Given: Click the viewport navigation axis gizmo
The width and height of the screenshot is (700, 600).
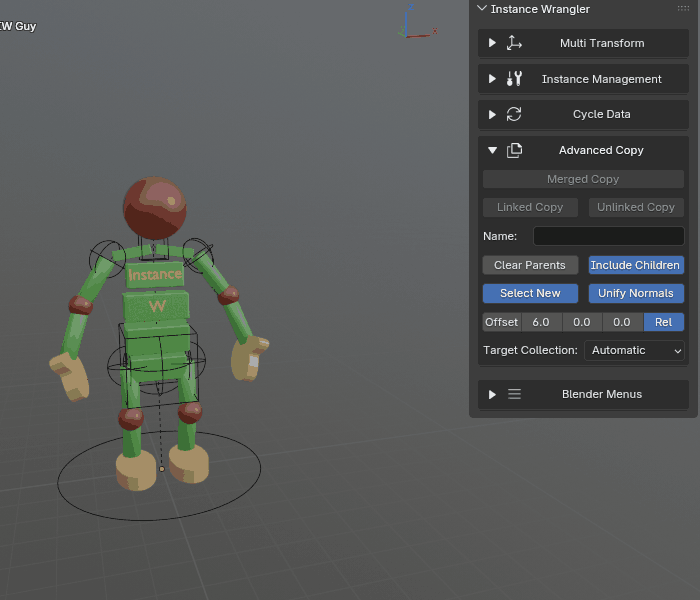Looking at the screenshot, I should [417, 22].
